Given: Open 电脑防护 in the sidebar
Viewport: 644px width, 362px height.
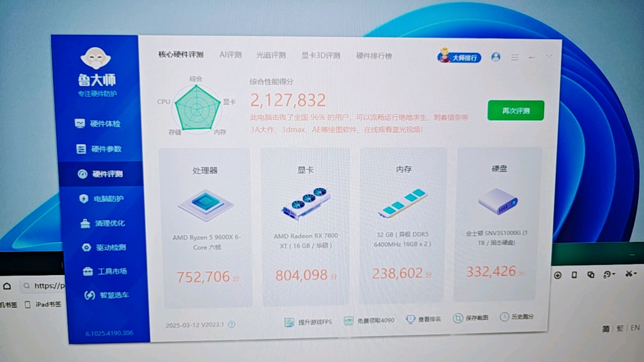Looking at the screenshot, I should pos(102,199).
